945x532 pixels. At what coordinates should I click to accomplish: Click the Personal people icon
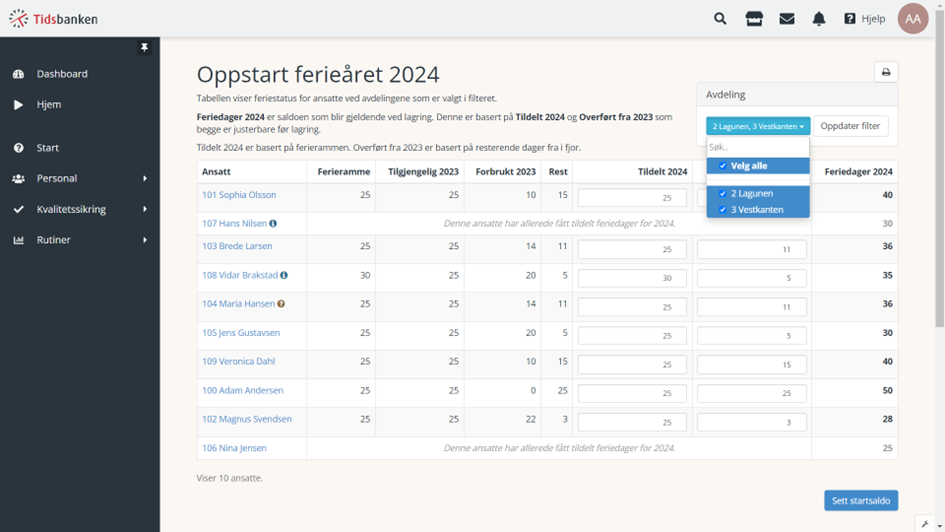(x=19, y=178)
